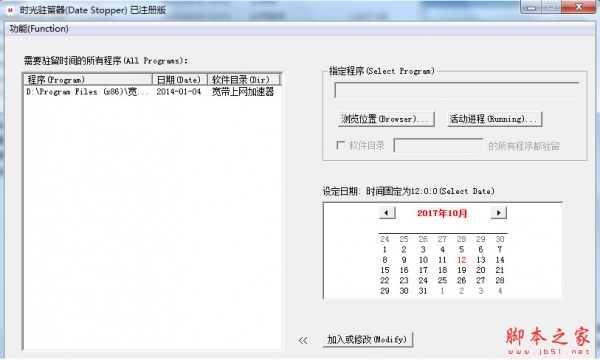600x360 pixels.
Task: Click the 宽带上网加速器 directory cell
Action: point(243,92)
